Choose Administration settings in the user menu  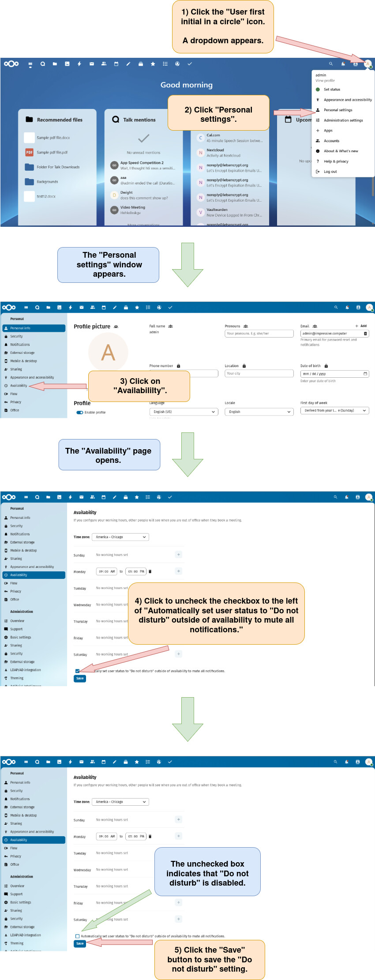[x=343, y=120]
